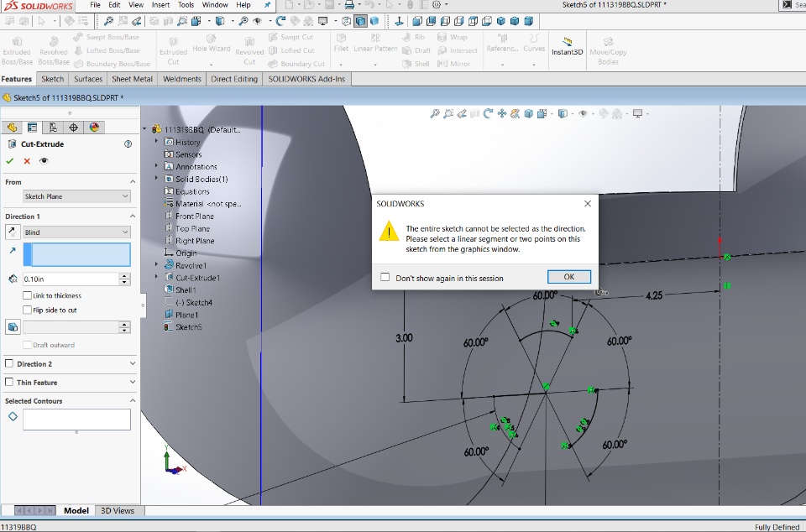Click the Selected Contours list box
The height and width of the screenshot is (532, 806).
tap(76, 419)
